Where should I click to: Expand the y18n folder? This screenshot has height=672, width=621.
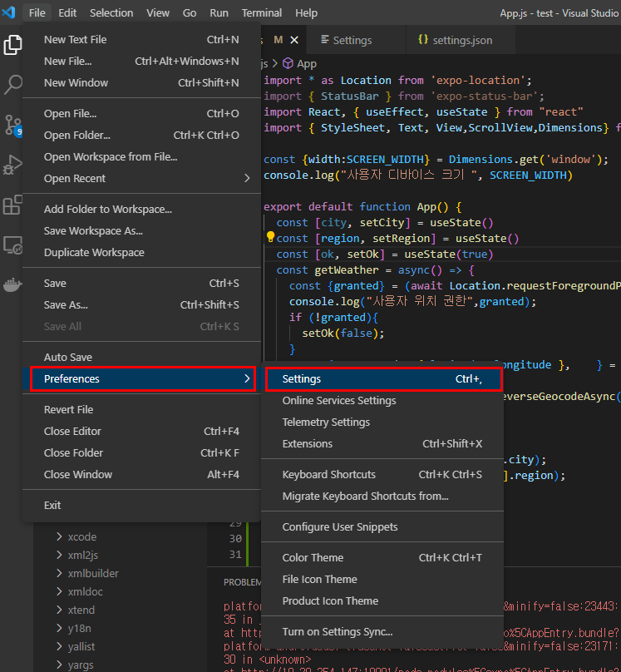(60, 628)
